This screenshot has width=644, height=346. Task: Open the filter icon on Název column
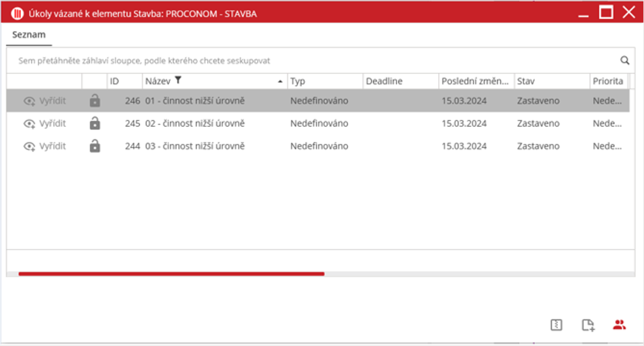click(x=178, y=81)
